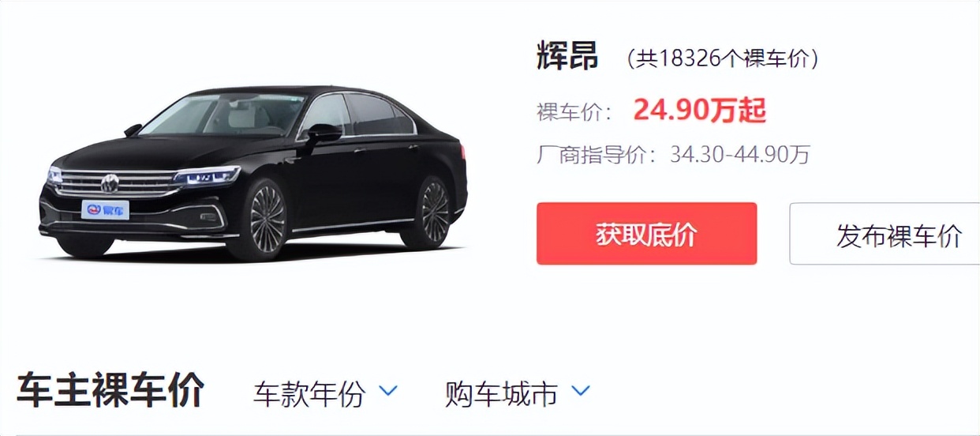The image size is (980, 436).
Task: Open the 辉昂 model title
Action: pos(567,57)
